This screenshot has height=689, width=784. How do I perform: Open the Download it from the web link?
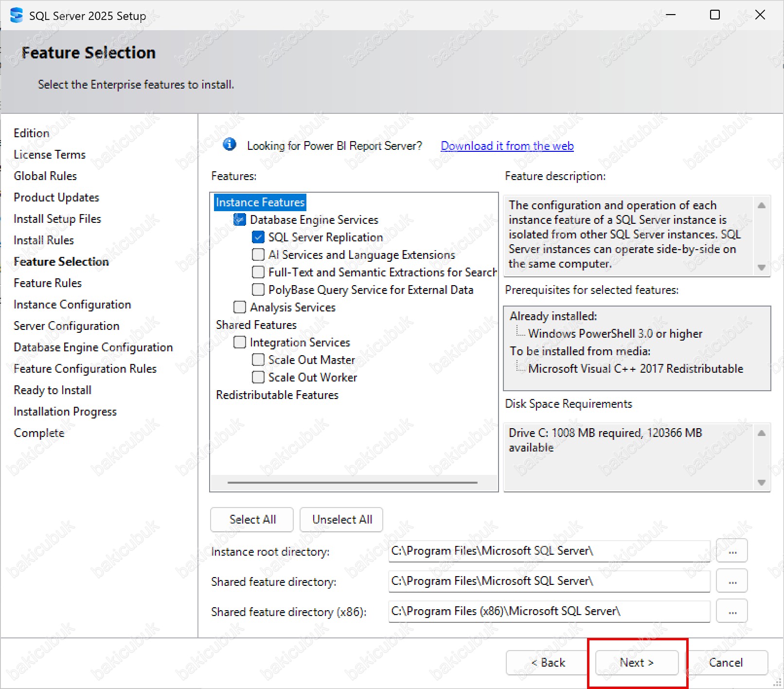507,146
